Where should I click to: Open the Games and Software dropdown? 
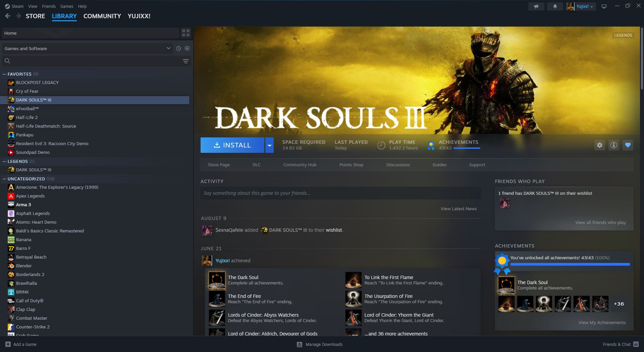87,48
